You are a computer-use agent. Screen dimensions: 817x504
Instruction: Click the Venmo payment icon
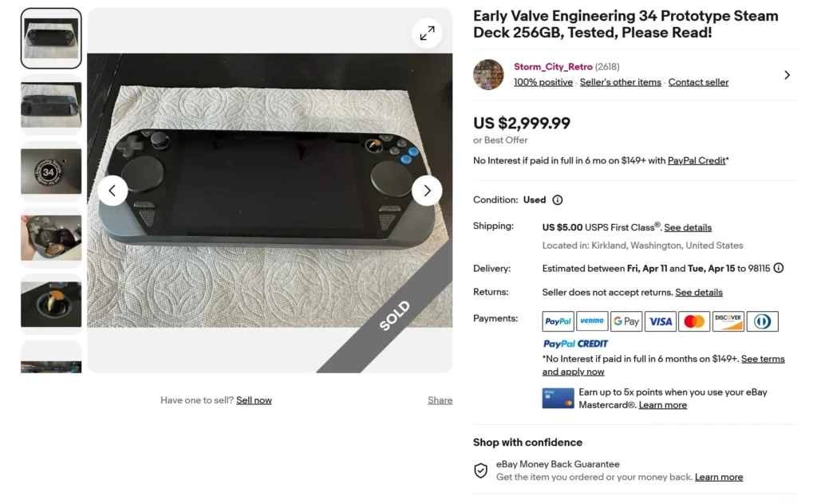[x=592, y=321]
